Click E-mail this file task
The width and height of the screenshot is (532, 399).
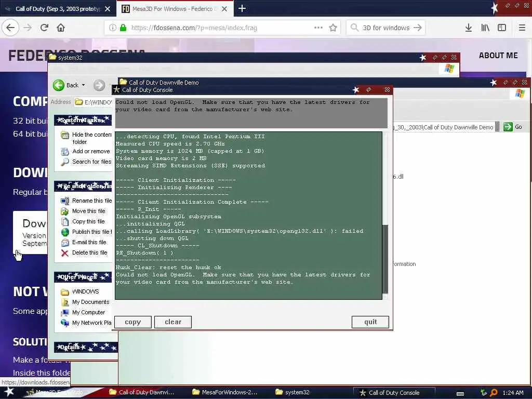point(84,242)
